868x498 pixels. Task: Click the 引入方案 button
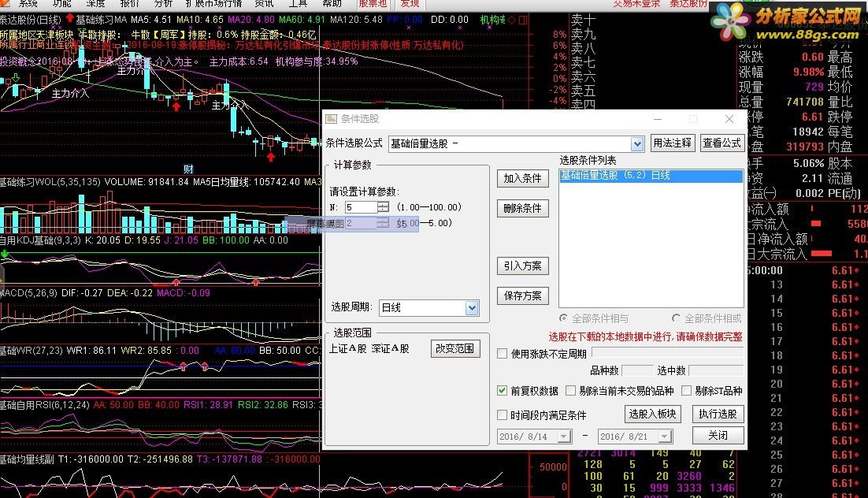(522, 266)
